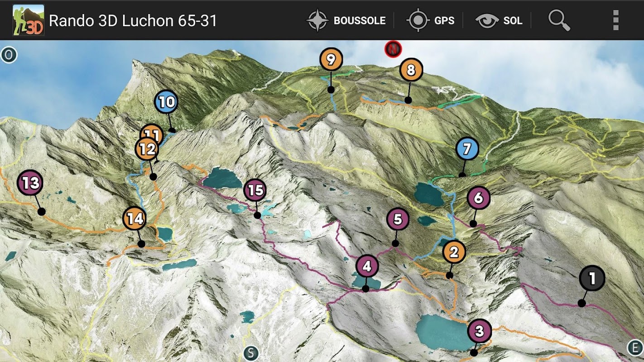
Task: Open purple hike marker 15
Action: [255, 190]
